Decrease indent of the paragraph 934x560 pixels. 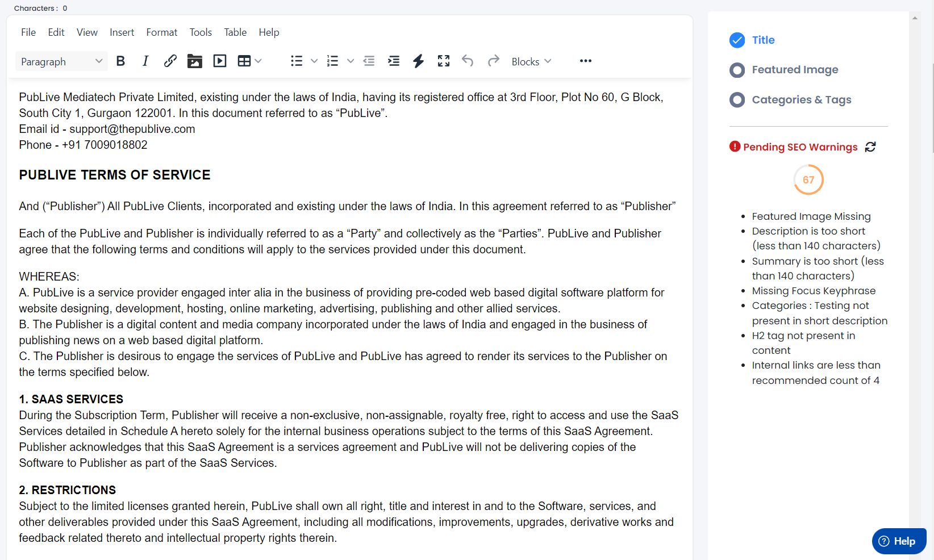tap(369, 61)
